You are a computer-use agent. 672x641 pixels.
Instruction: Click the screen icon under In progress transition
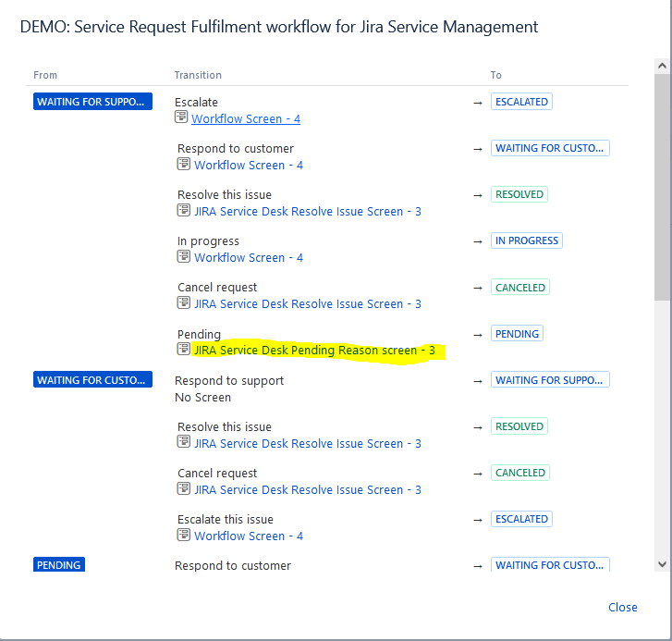click(184, 256)
